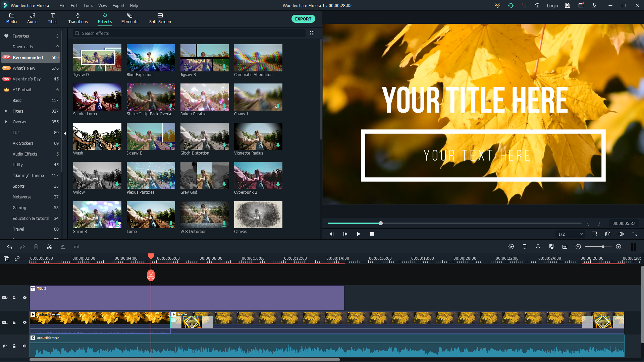644x362 pixels.
Task: Select the Chromatic Aberration effect thumbnail
Action: (x=258, y=58)
